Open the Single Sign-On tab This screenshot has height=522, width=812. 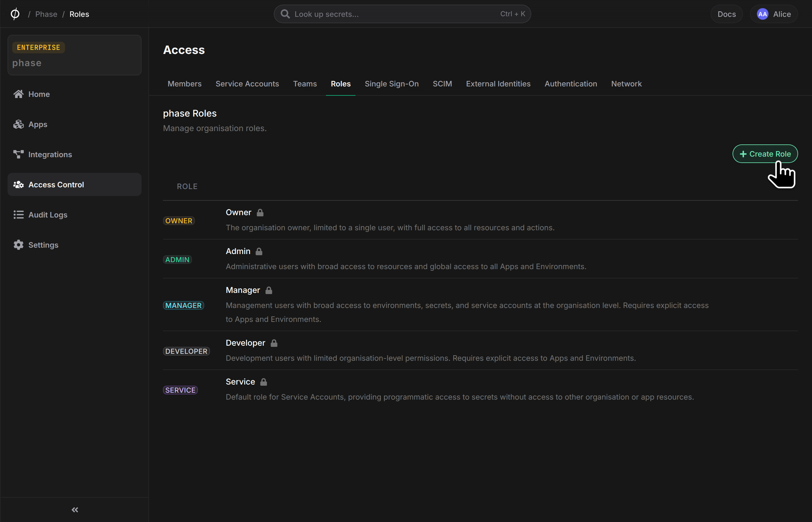(x=391, y=84)
